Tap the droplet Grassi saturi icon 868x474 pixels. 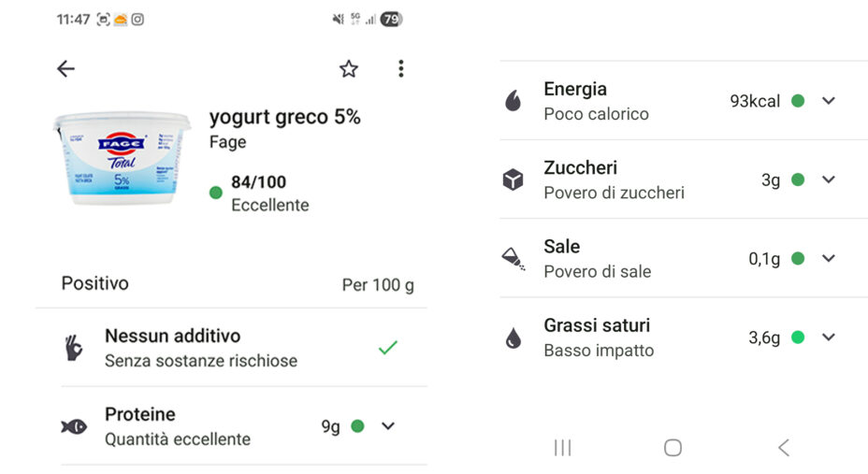(513, 338)
